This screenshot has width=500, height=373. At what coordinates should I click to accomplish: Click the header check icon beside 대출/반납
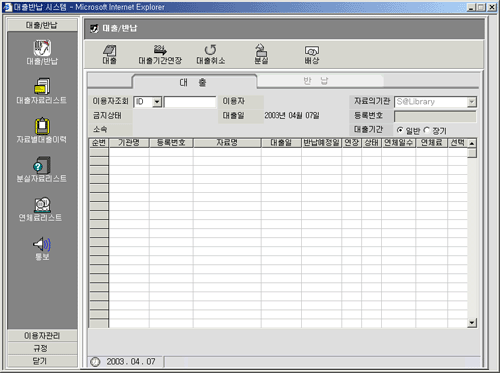[94, 28]
